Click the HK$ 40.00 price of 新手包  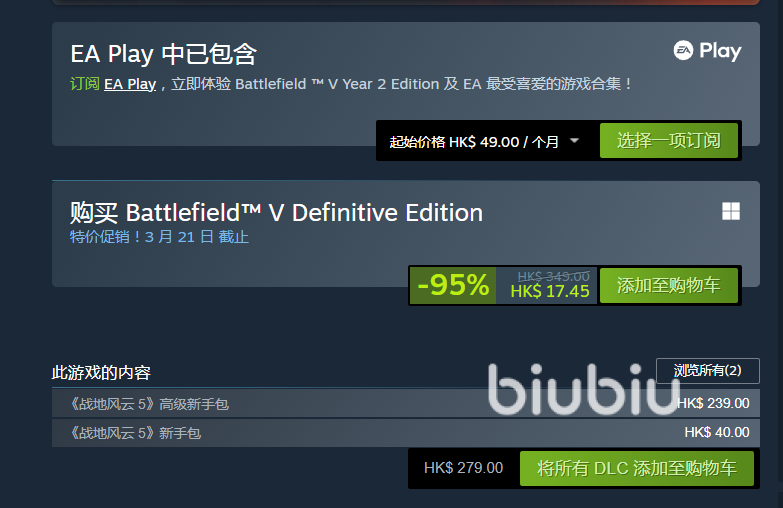pyautogui.click(x=717, y=433)
